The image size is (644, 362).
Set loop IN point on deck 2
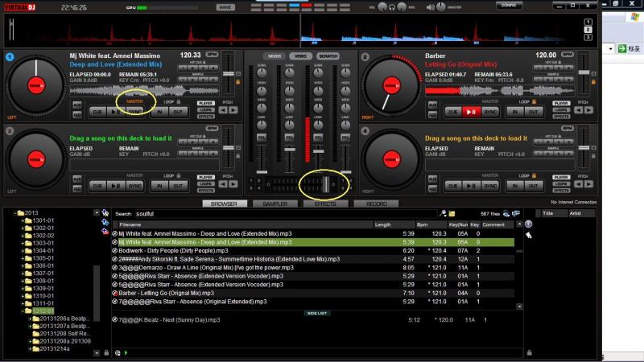514,112
